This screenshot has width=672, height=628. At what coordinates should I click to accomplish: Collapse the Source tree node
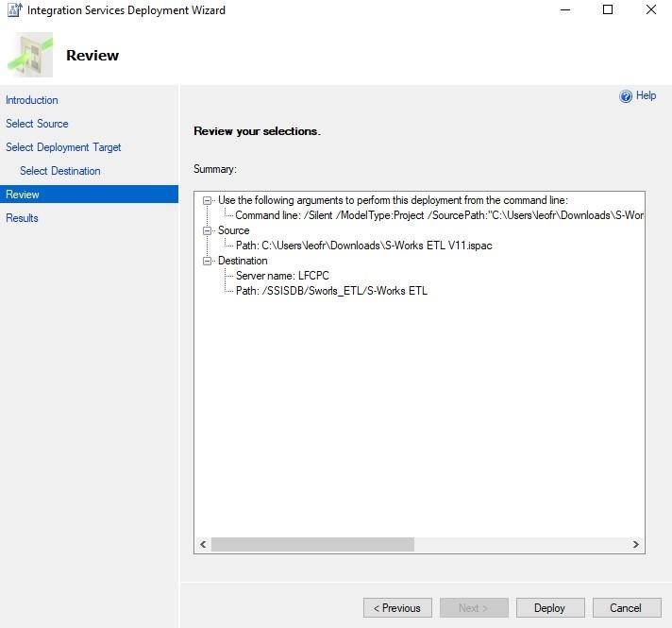(x=207, y=230)
